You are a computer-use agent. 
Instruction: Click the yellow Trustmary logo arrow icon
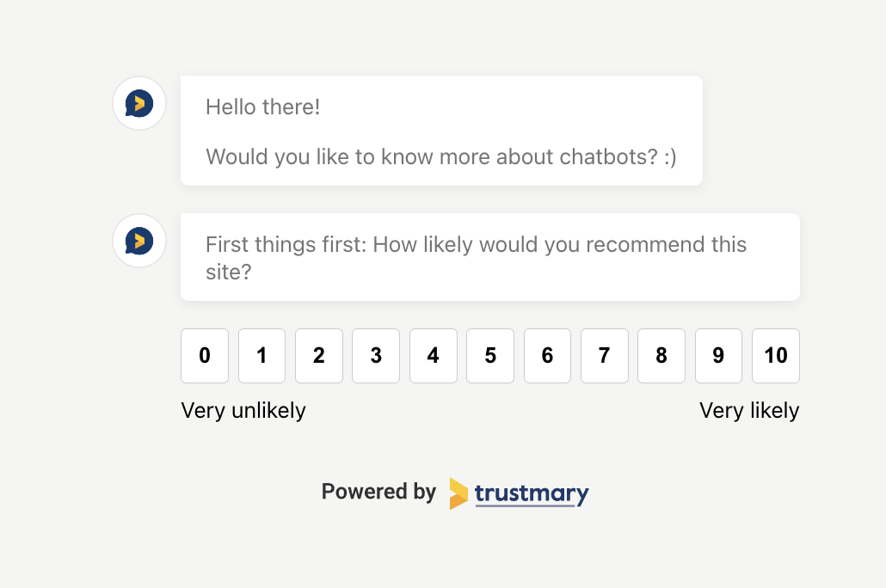(x=458, y=493)
